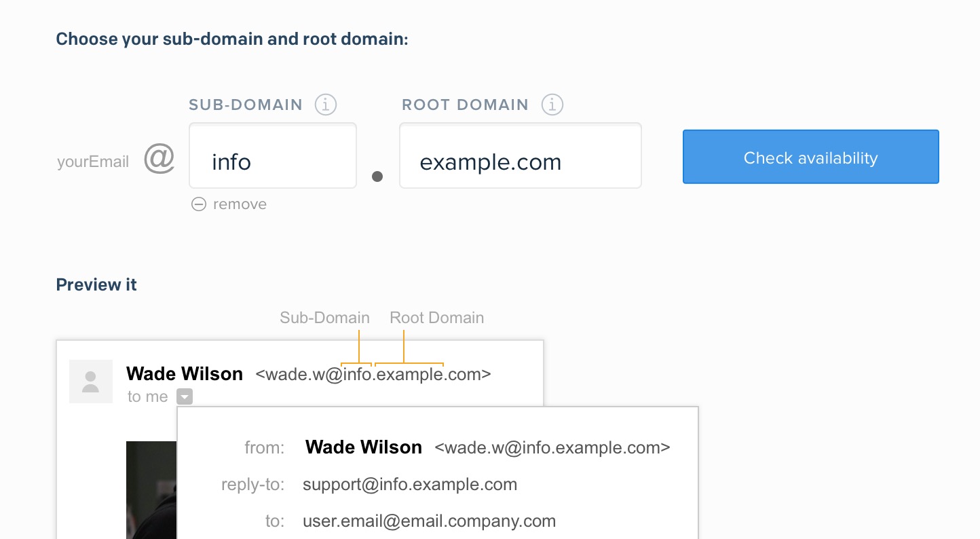Screen dimensions: 980x539
Task: Expand the 'to me' details arrow
Action: (x=184, y=396)
